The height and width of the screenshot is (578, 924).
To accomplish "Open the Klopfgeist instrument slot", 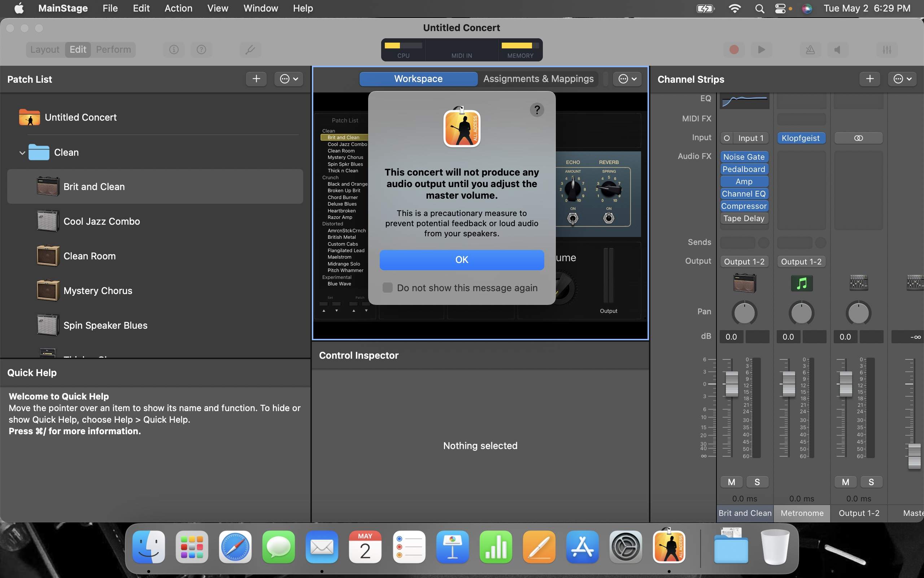I will [801, 138].
